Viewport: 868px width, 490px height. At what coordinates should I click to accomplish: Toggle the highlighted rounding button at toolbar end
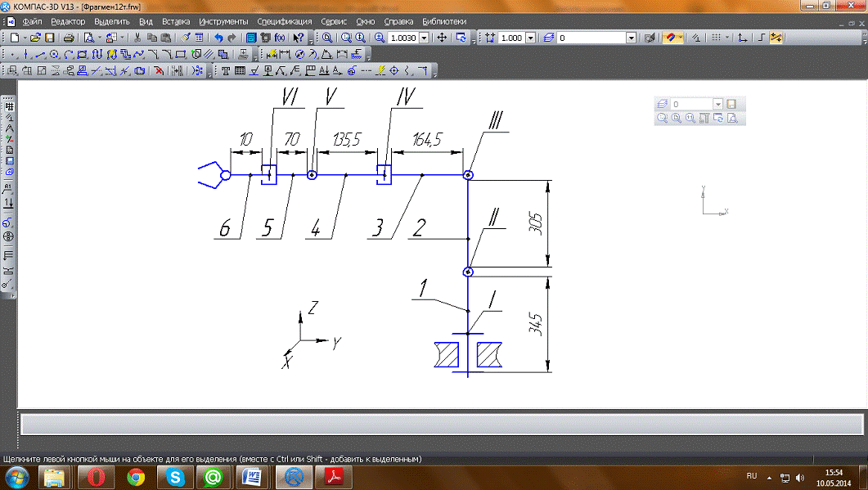(776, 38)
